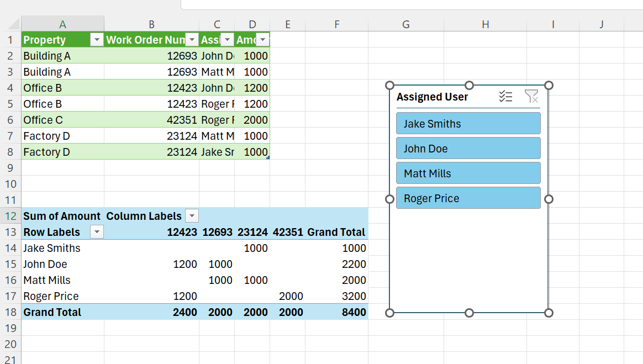The height and width of the screenshot is (364, 643).
Task: Select Assigned User slicer title
Action: point(432,97)
